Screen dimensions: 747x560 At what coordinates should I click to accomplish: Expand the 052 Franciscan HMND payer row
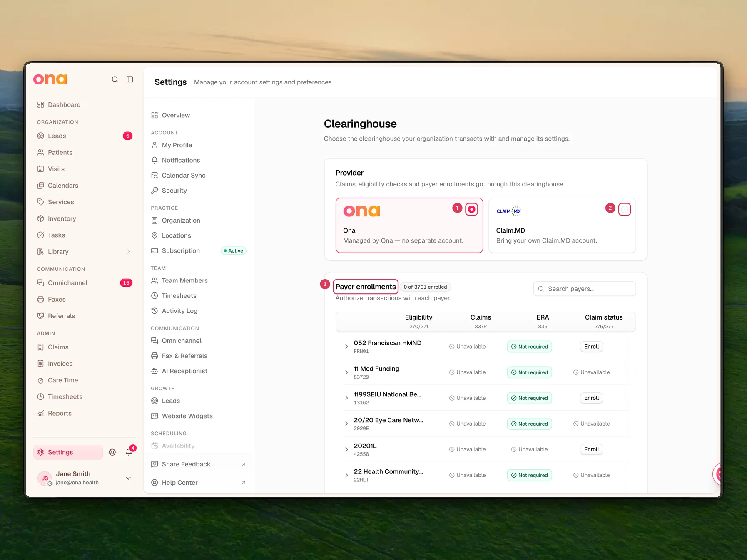[x=346, y=347]
